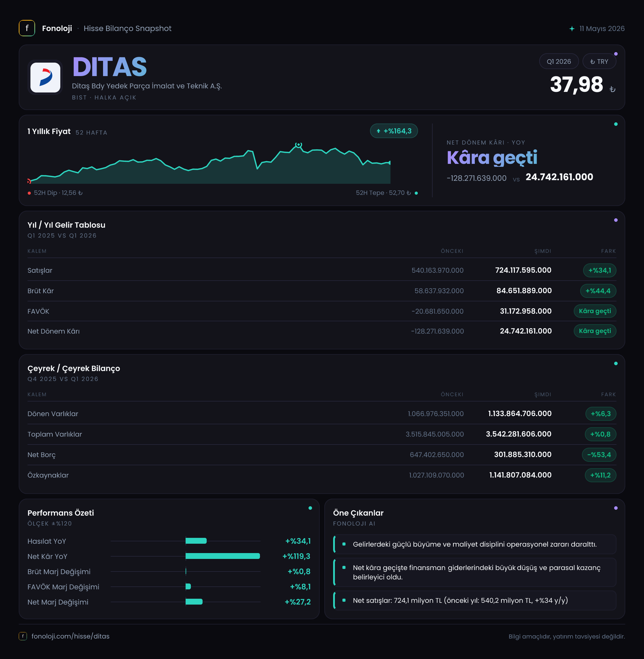The height and width of the screenshot is (659, 644).
Task: Click the 52-week peak marker on the chart
Action: pos(298,145)
